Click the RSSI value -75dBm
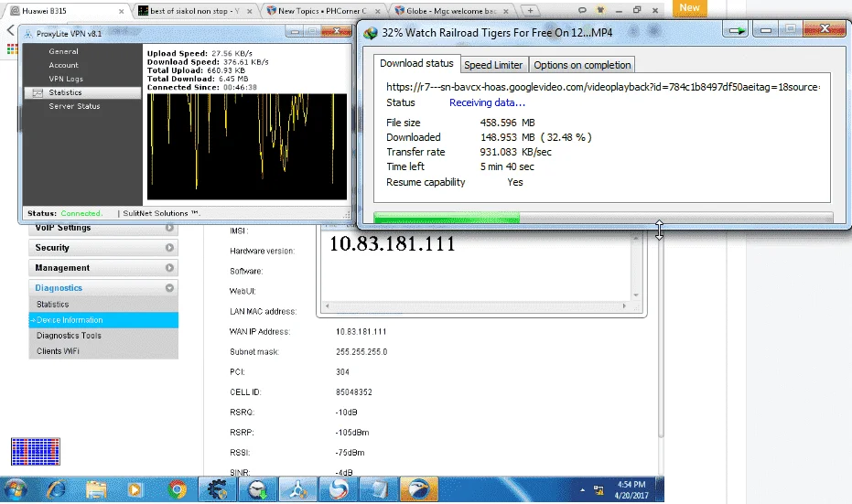Image resolution: width=852 pixels, height=504 pixels. tap(350, 453)
